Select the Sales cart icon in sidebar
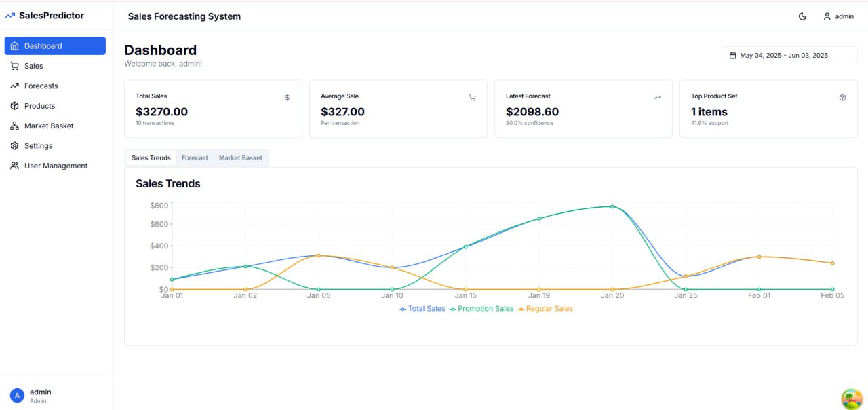This screenshot has width=868, height=410. (x=14, y=66)
